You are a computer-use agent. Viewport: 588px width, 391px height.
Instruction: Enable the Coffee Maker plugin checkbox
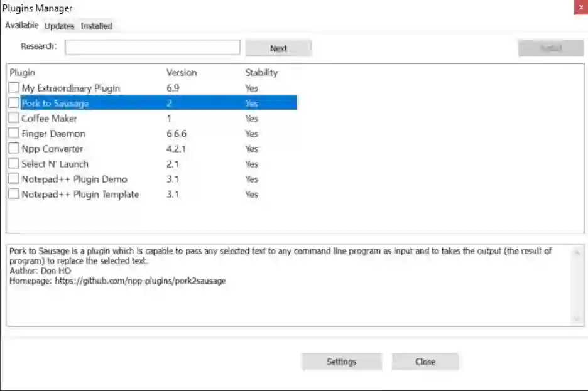pos(14,118)
